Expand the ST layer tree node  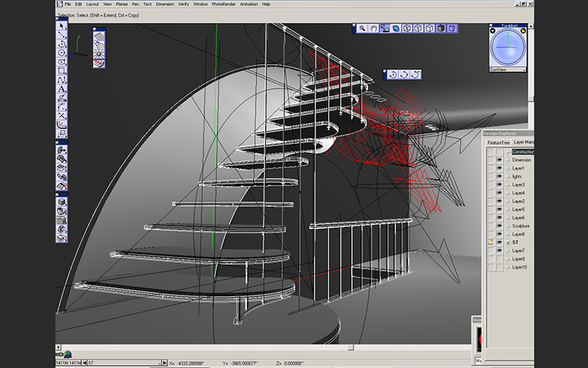click(x=507, y=243)
